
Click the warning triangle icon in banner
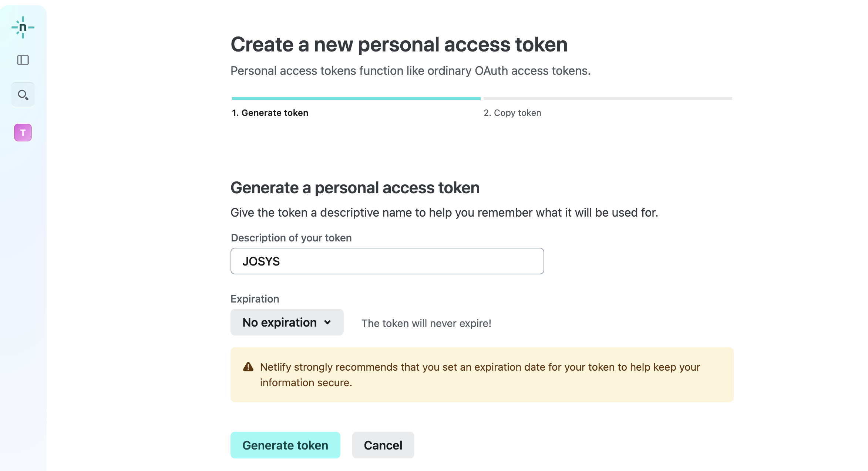[248, 367]
